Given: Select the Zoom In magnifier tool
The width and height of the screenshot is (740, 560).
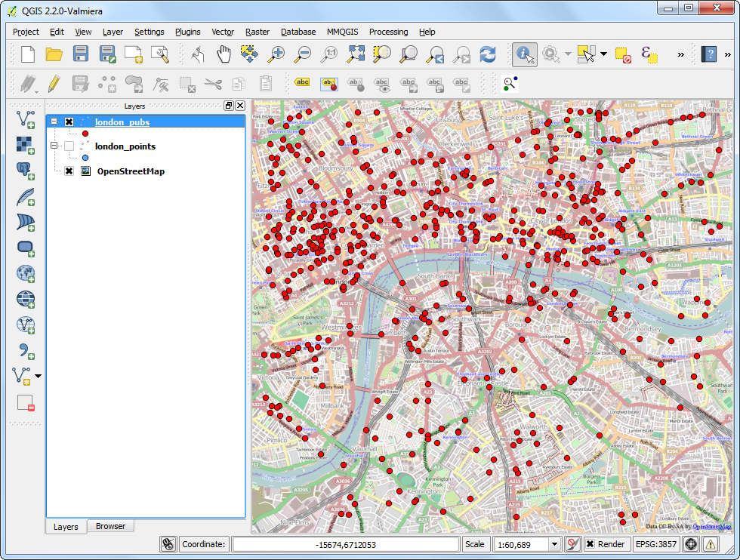Looking at the screenshot, I should point(276,54).
